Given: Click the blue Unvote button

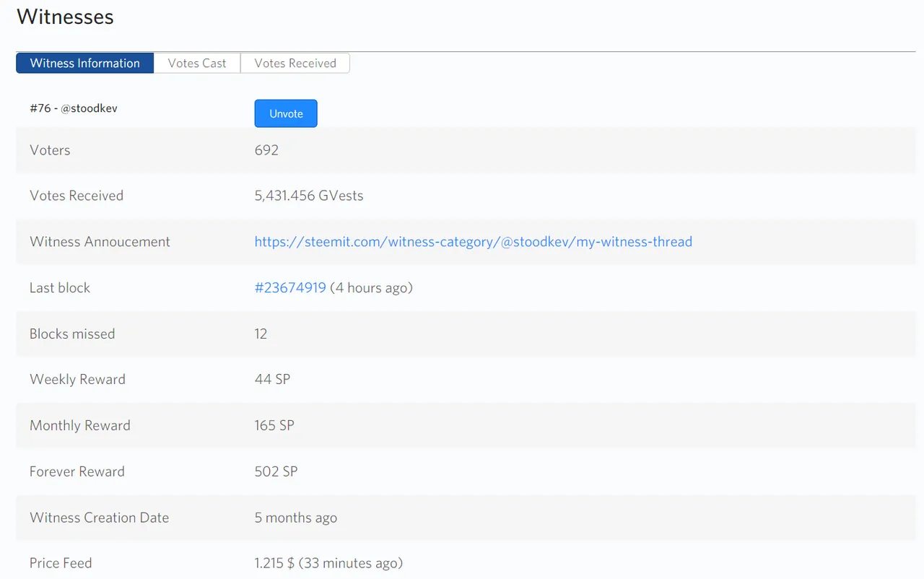Looking at the screenshot, I should click(286, 113).
